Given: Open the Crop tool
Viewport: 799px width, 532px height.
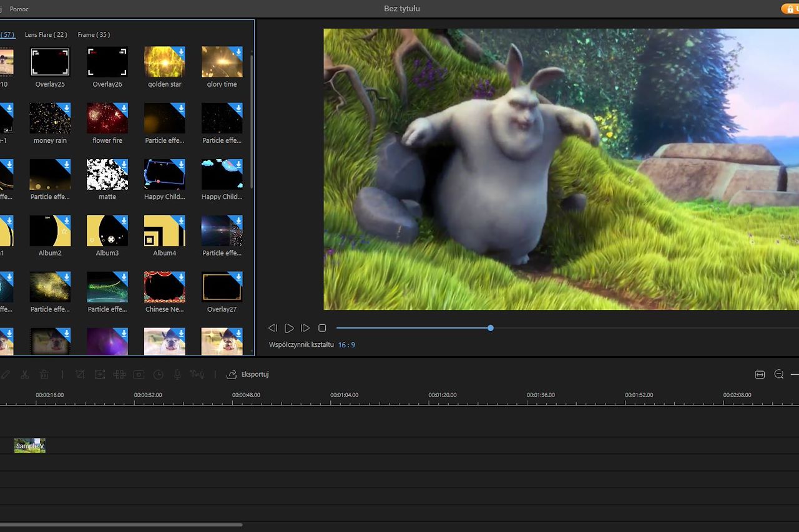Looking at the screenshot, I should [80, 374].
